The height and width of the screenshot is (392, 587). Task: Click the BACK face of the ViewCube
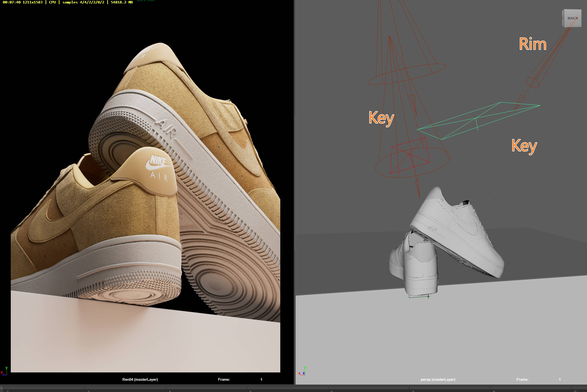point(573,18)
